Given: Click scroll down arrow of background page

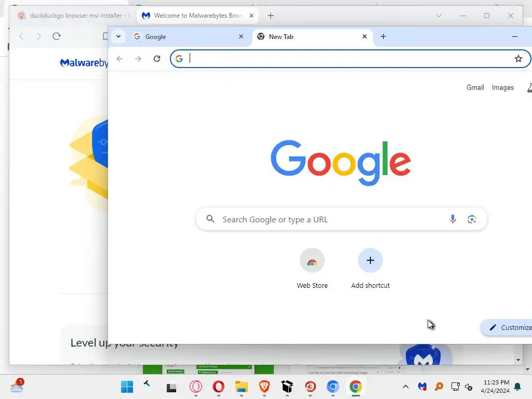Looking at the screenshot, I should tap(518, 360).
